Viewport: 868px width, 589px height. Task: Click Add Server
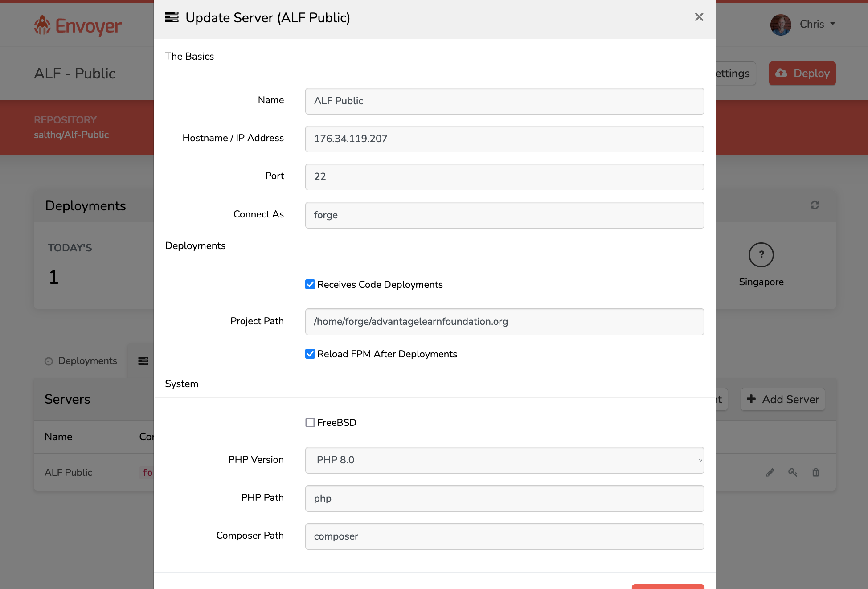point(782,399)
